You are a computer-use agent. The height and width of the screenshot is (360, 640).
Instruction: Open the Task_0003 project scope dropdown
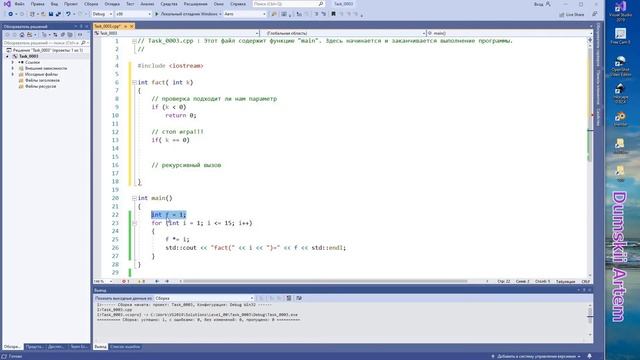click(176, 33)
